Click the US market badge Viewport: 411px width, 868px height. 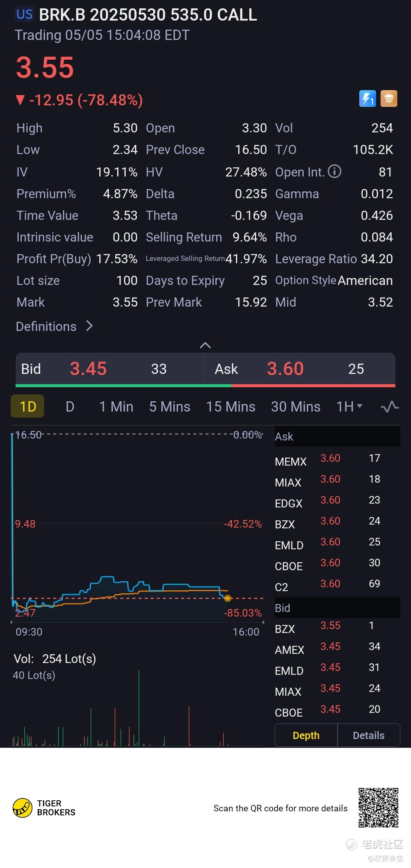[25, 14]
